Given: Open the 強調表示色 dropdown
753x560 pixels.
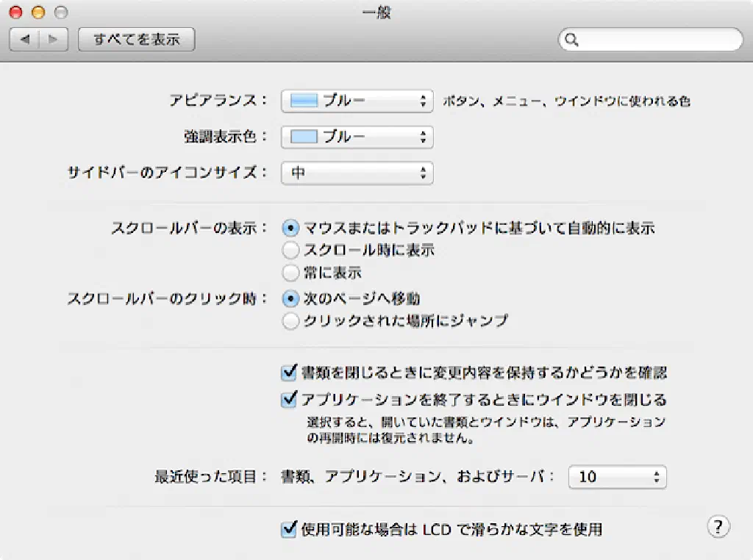Looking at the screenshot, I should tap(357, 137).
